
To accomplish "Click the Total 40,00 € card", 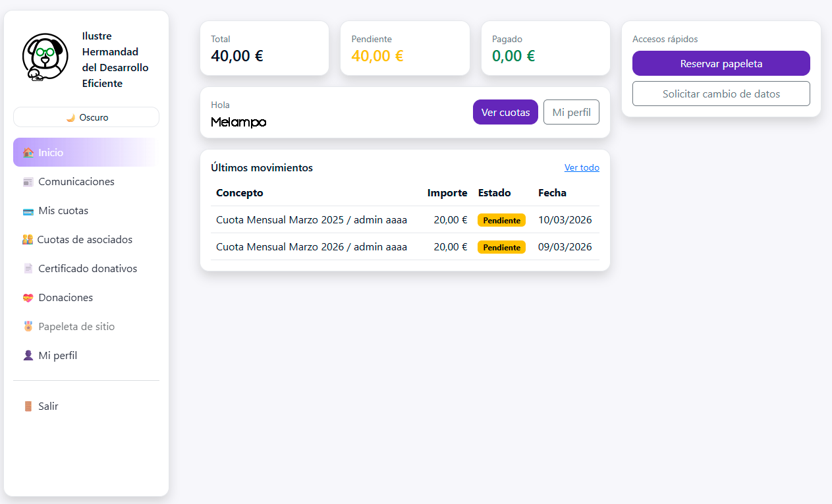I will point(264,48).
